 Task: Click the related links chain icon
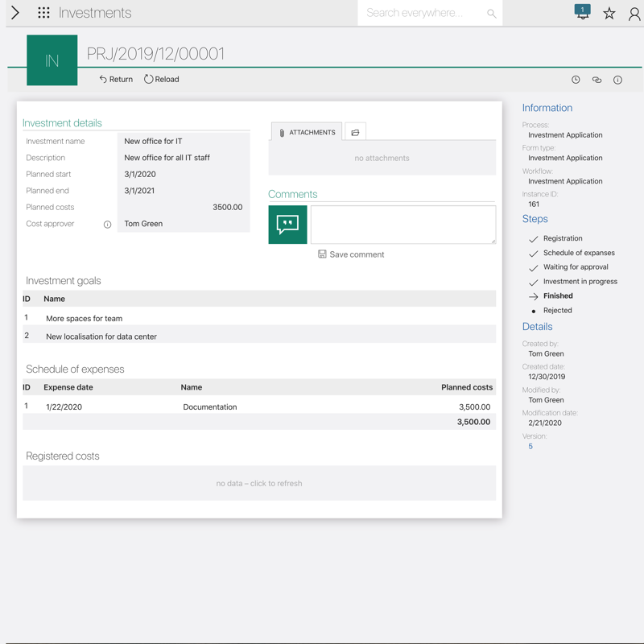click(597, 80)
